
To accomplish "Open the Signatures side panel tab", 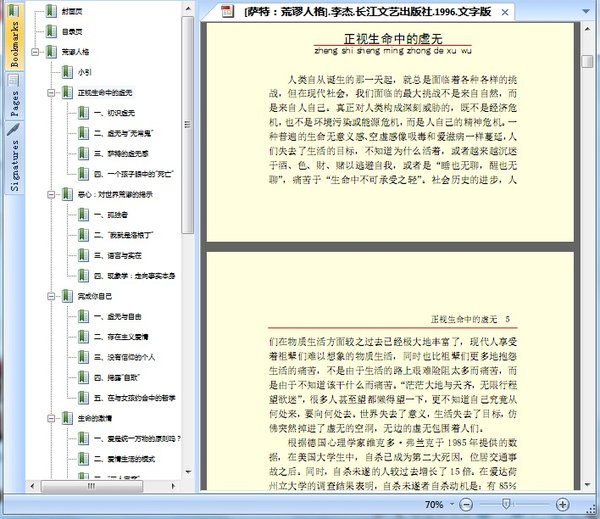I will [14, 156].
